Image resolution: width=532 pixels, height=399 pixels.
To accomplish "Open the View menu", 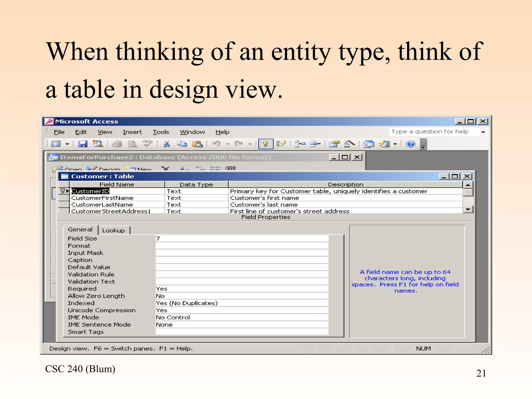I will [x=105, y=132].
